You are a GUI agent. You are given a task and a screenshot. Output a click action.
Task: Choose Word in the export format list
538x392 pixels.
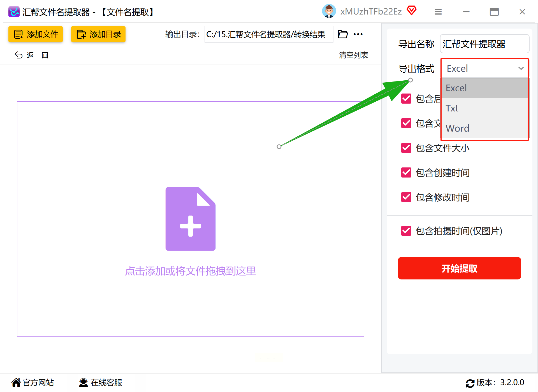pyautogui.click(x=484, y=128)
